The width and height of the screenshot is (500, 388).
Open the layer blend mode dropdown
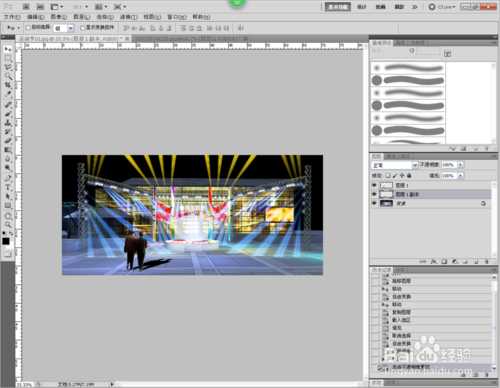click(395, 165)
